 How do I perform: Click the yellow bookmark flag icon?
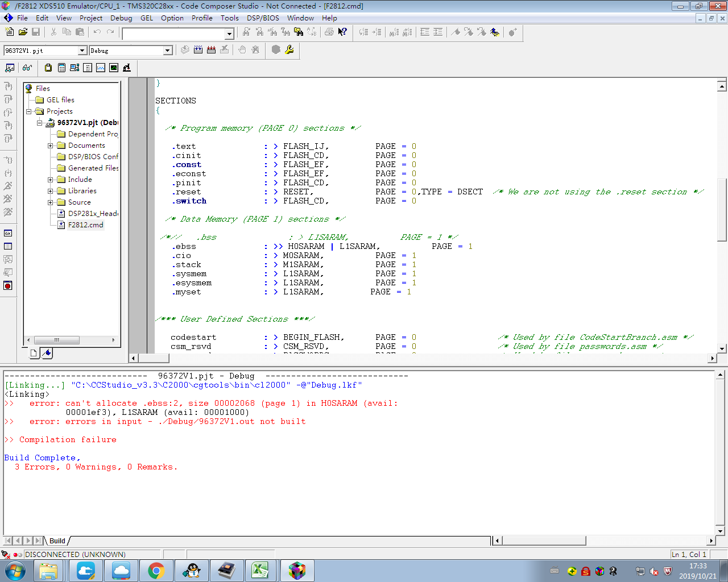pos(495,32)
